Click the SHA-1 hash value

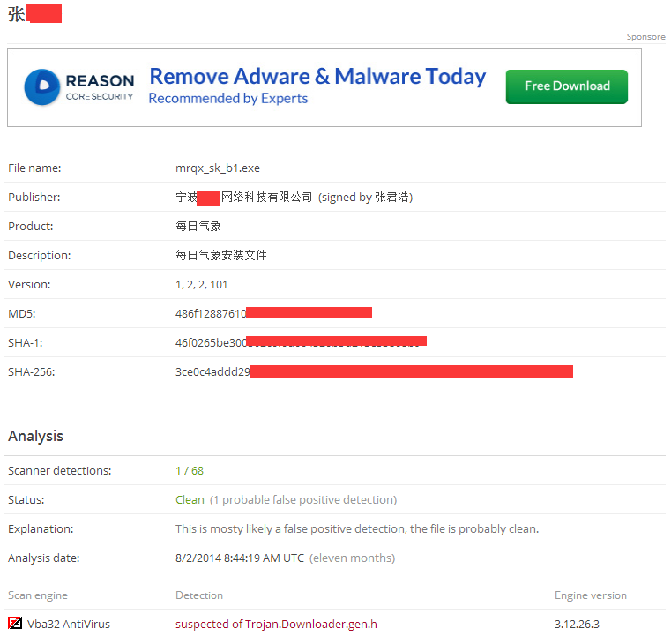301,342
